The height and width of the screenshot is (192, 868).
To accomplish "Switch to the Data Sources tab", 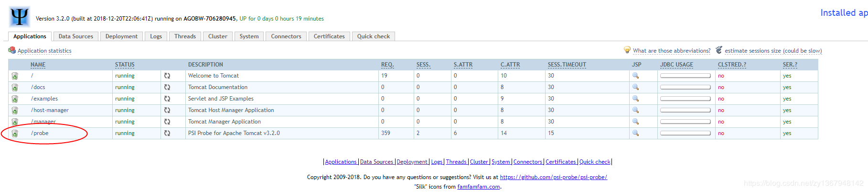I will coord(76,36).
